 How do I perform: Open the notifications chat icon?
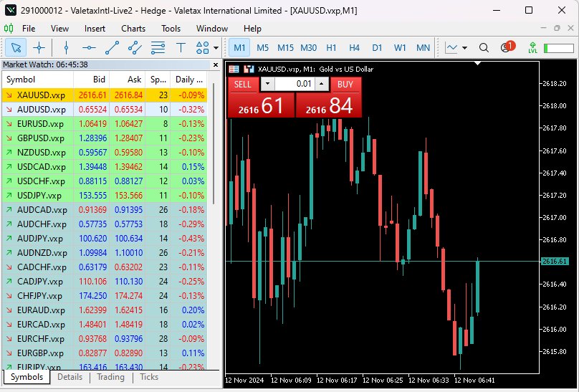pyautogui.click(x=507, y=47)
